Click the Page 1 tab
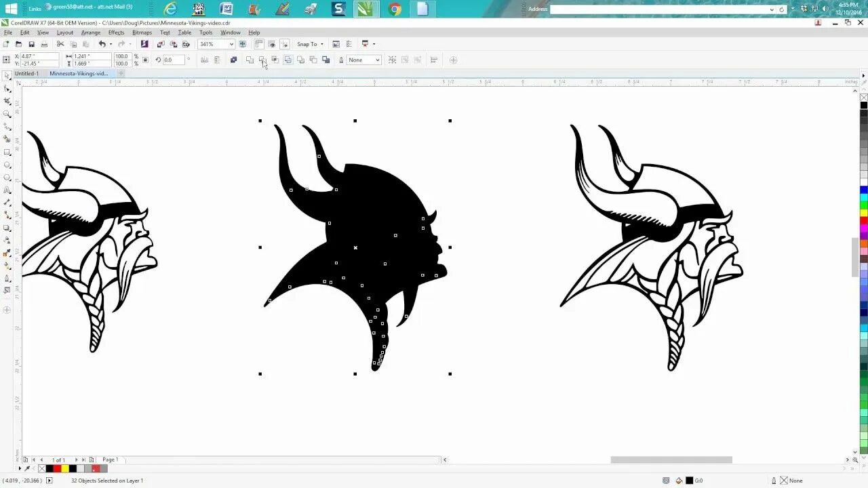Viewport: 868px width, 488px height. (x=110, y=460)
